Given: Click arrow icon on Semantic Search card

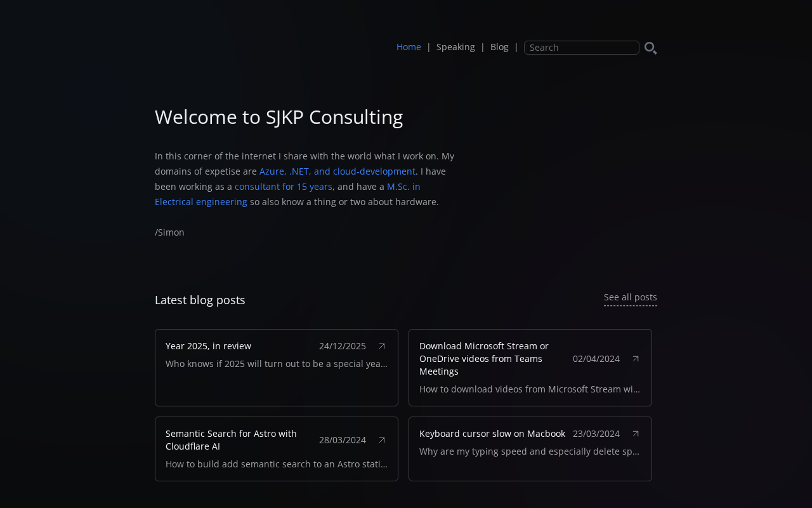Looking at the screenshot, I should click(x=382, y=440).
